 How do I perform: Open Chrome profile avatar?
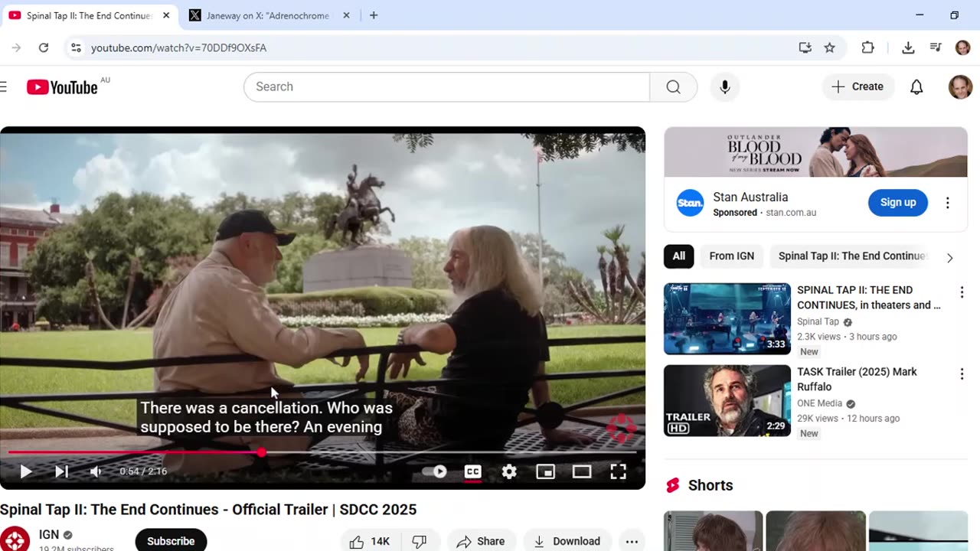(962, 47)
